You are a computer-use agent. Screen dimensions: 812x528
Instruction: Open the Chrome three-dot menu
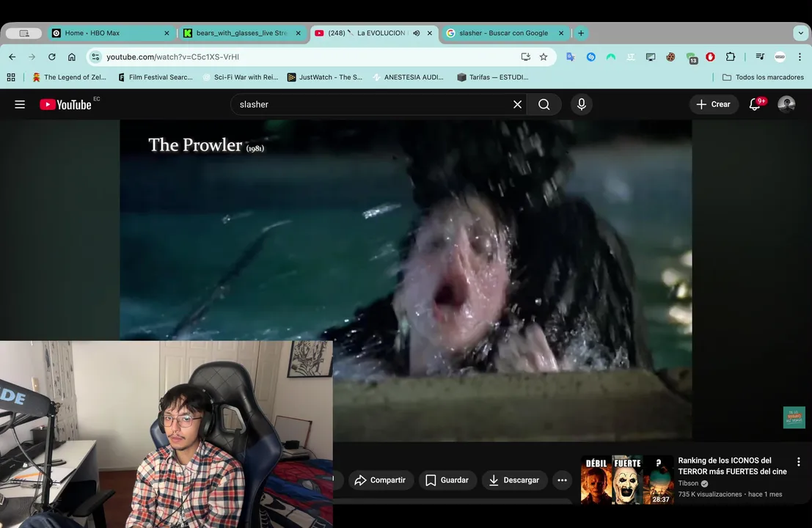pyautogui.click(x=800, y=57)
